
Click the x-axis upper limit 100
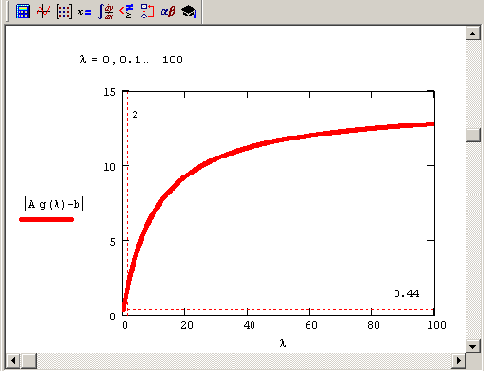tap(437, 325)
